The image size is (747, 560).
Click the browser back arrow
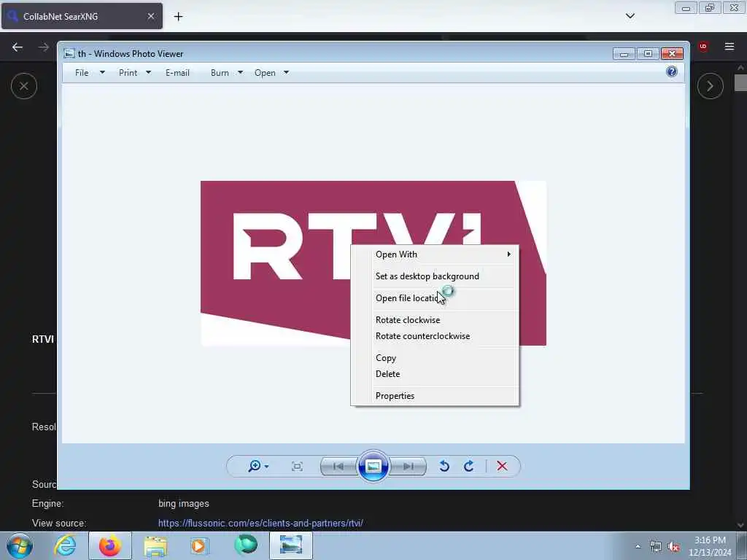18,47
